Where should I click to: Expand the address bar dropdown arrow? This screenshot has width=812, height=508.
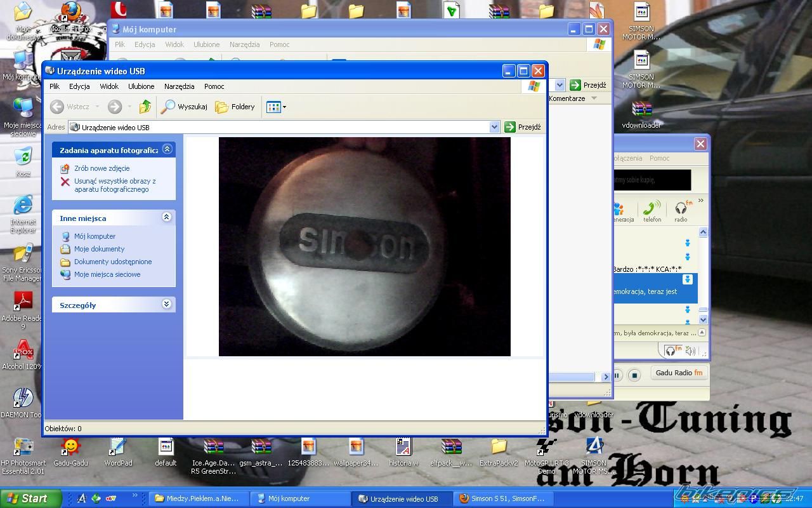click(x=494, y=127)
